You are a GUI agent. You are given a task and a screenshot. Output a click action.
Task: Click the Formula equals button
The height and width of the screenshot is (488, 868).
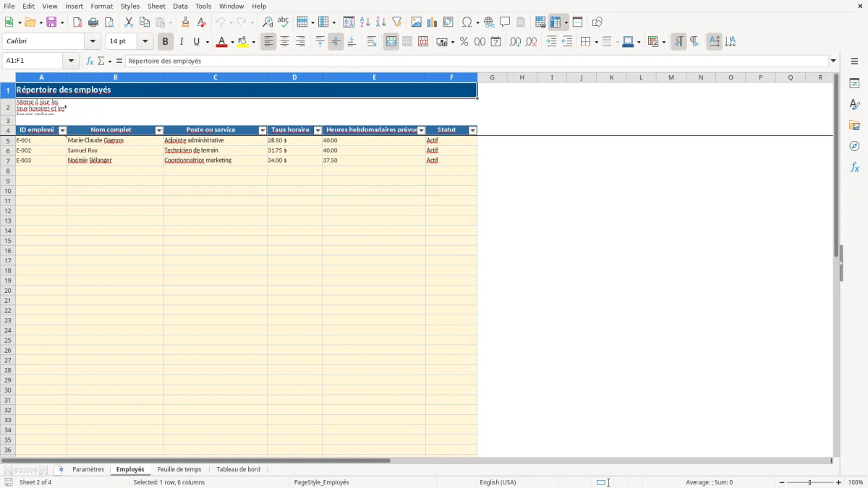click(119, 61)
